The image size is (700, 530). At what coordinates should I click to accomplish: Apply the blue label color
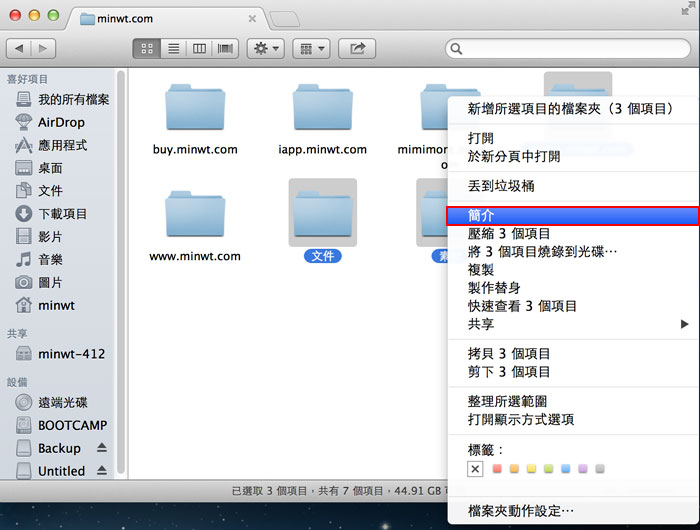pos(566,468)
